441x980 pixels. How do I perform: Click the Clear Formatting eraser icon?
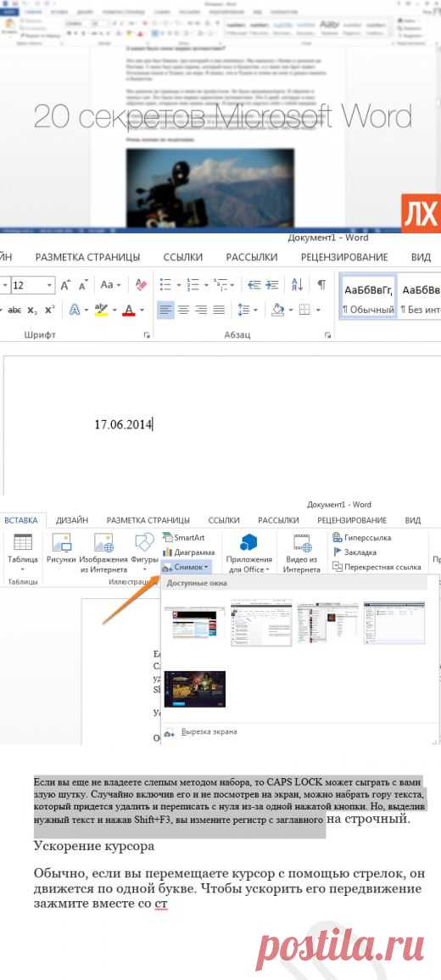141,285
